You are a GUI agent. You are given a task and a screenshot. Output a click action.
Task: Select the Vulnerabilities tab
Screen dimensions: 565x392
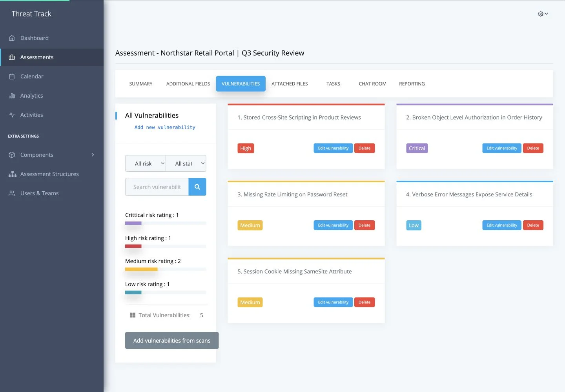pyautogui.click(x=241, y=84)
